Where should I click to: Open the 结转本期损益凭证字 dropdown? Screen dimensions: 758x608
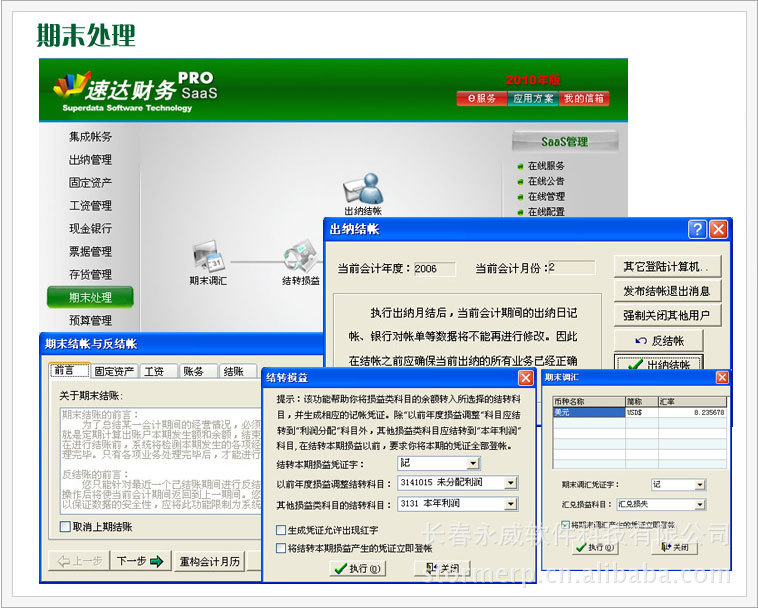coord(473,463)
